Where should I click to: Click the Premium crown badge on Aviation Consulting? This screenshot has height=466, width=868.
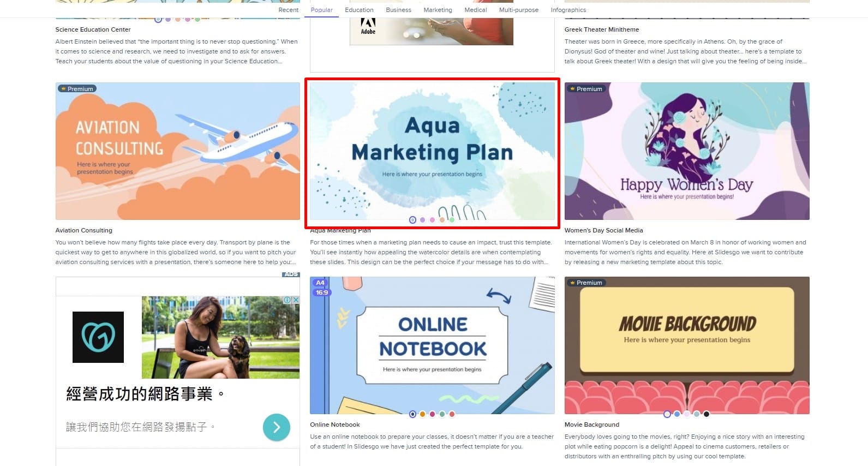pyautogui.click(x=76, y=88)
